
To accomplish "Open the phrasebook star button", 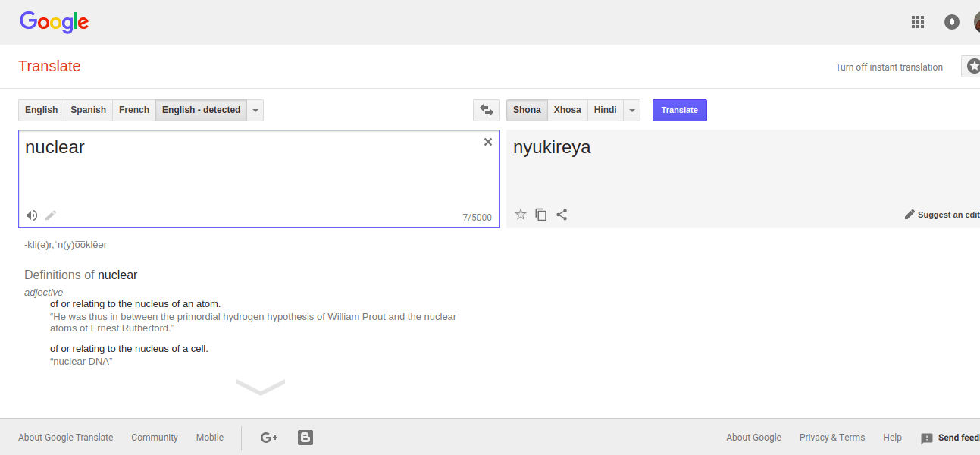I will click(971, 67).
